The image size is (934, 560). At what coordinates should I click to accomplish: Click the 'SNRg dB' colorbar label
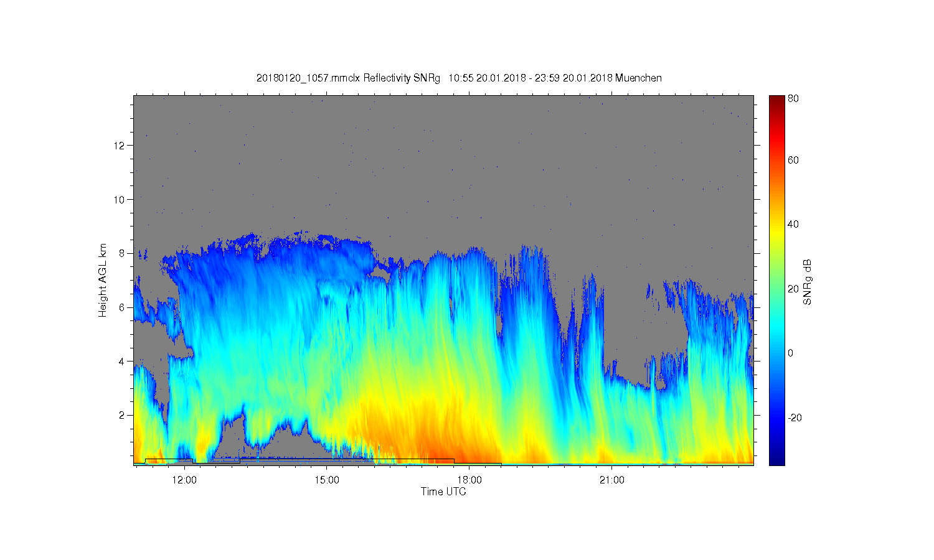808,282
